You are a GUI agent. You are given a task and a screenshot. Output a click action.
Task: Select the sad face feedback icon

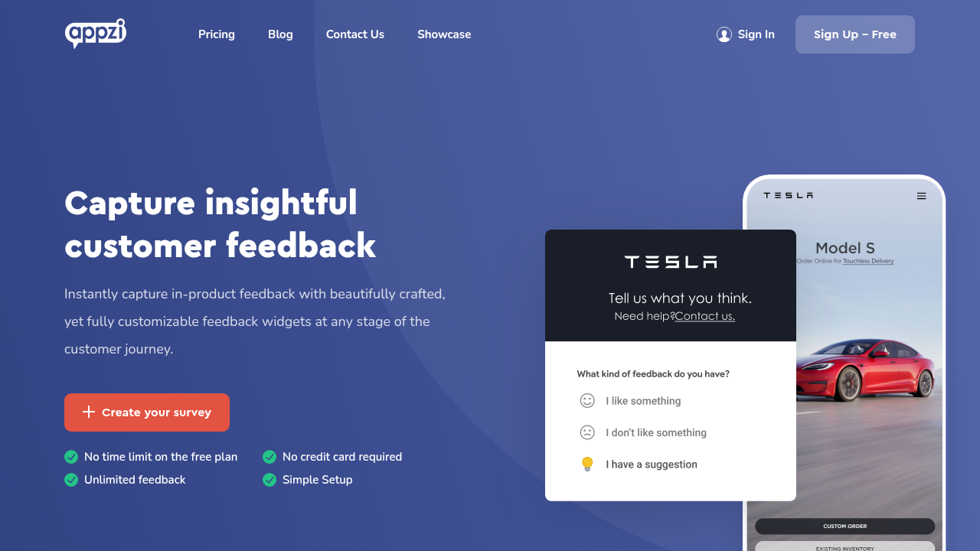(x=587, y=432)
